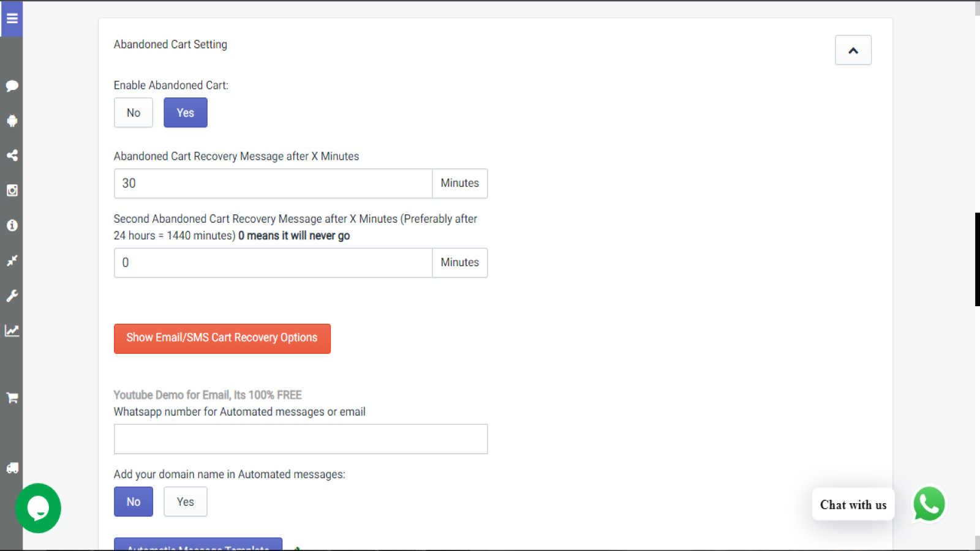The height and width of the screenshot is (551, 980).
Task: Open the Android robot sidebar icon
Action: (x=12, y=121)
